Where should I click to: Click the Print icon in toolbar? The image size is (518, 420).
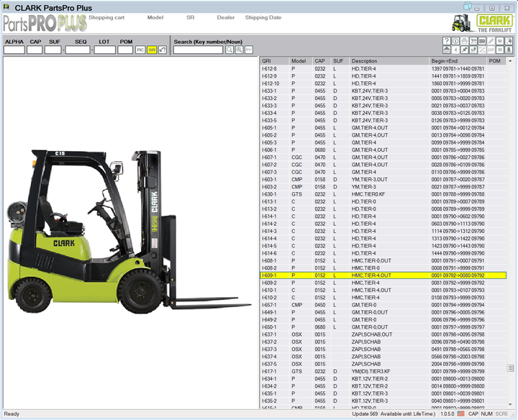click(x=464, y=41)
